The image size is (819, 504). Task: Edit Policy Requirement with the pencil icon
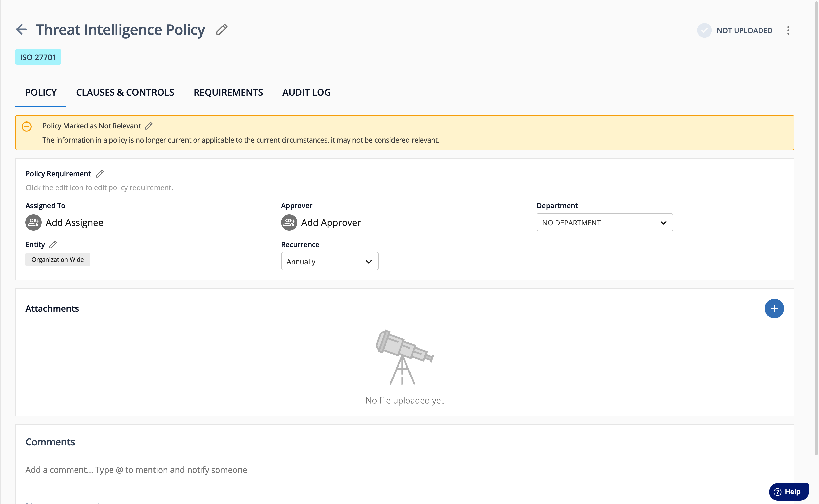[100, 174]
